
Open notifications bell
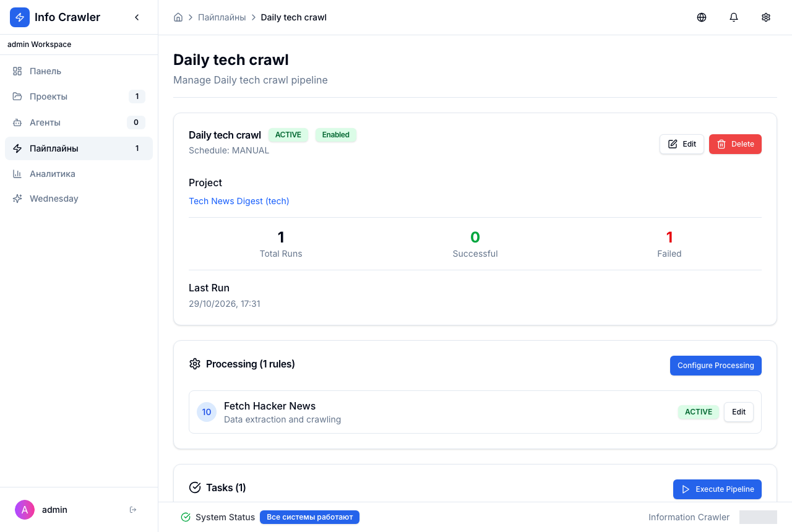click(734, 17)
